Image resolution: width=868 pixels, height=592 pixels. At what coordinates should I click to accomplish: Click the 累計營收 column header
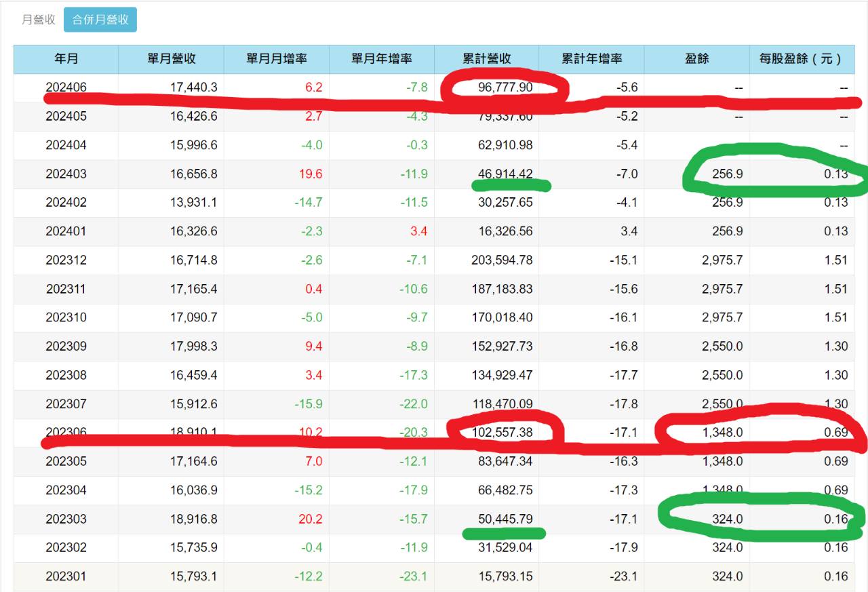[487, 59]
